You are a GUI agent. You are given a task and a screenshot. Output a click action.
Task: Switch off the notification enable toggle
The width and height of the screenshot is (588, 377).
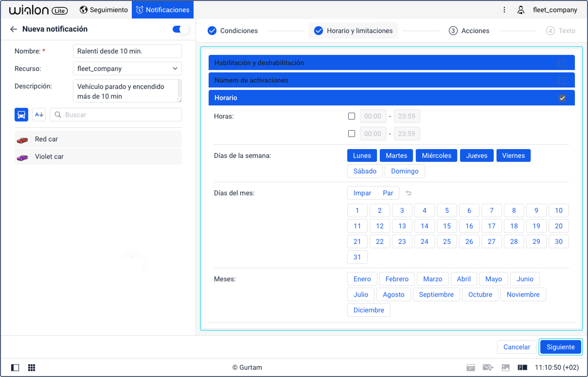click(180, 29)
